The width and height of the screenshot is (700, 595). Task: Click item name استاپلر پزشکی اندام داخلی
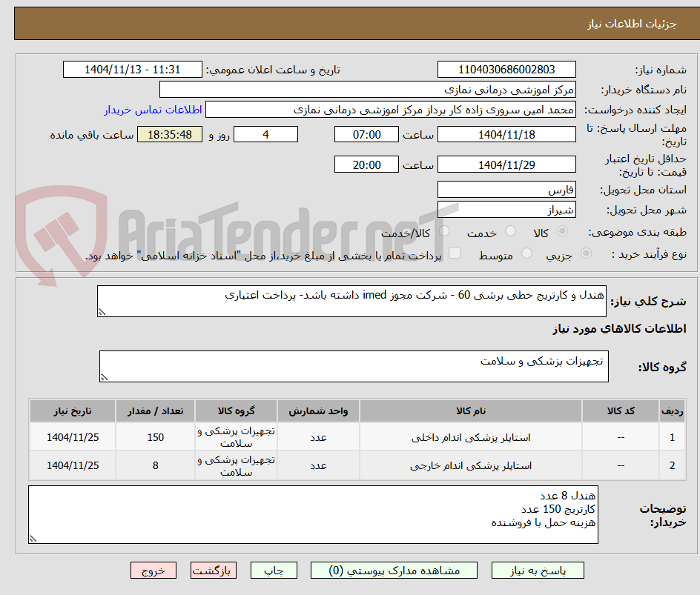coord(471,438)
